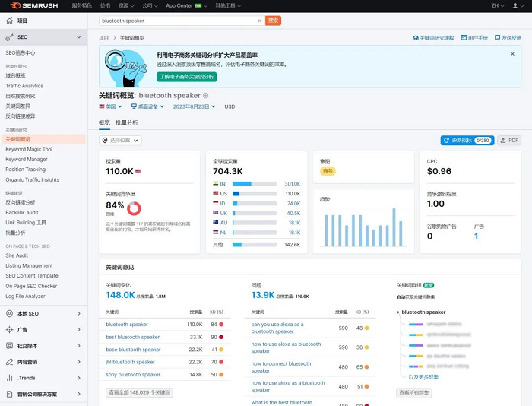Viewport: 532px width, 406px height.
Task: Click the 更新指标 button
Action: 467,140
